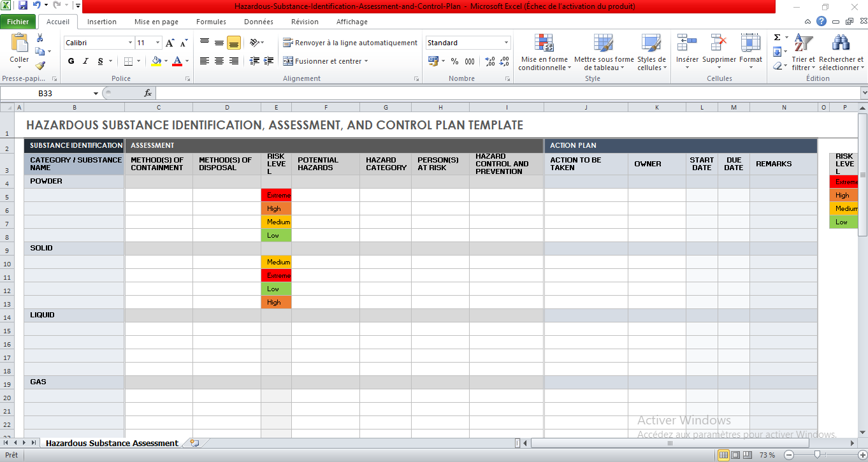This screenshot has height=462, width=868.
Task: Open Mise en forme conditionnelle menu
Action: [544, 52]
